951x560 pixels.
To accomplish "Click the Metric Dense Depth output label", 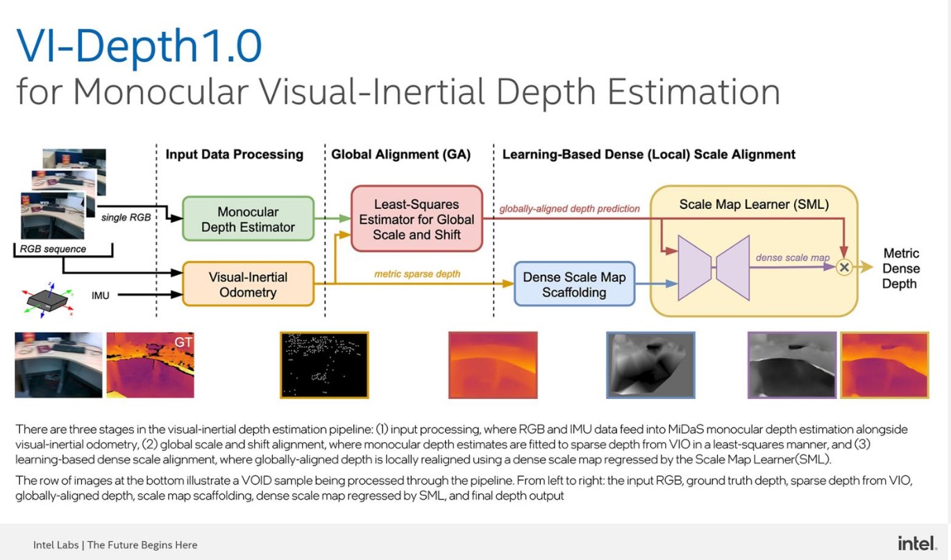I will pyautogui.click(x=902, y=268).
